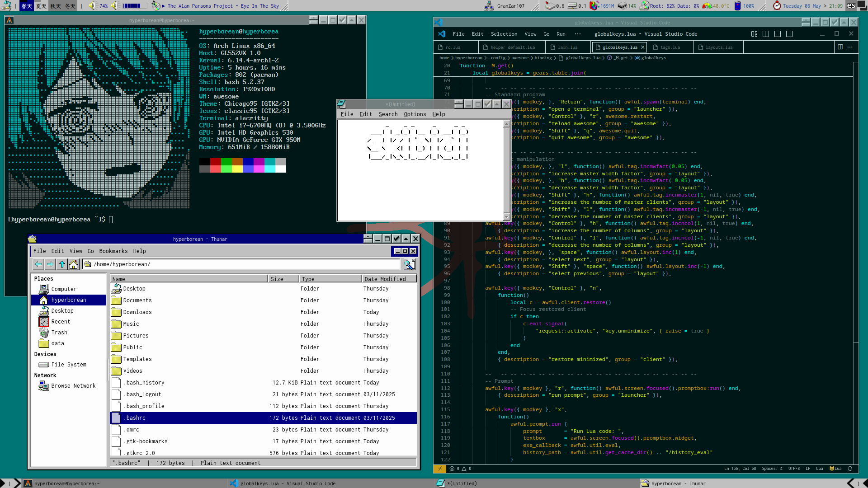The width and height of the screenshot is (868, 488).
Task: Sort Thunar list by Type column
Action: click(x=330, y=279)
